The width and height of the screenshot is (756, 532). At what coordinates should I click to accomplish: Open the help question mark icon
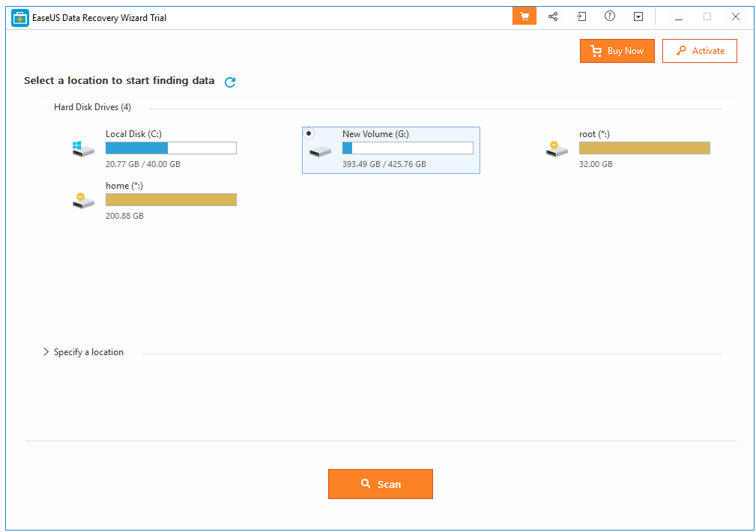click(x=609, y=16)
